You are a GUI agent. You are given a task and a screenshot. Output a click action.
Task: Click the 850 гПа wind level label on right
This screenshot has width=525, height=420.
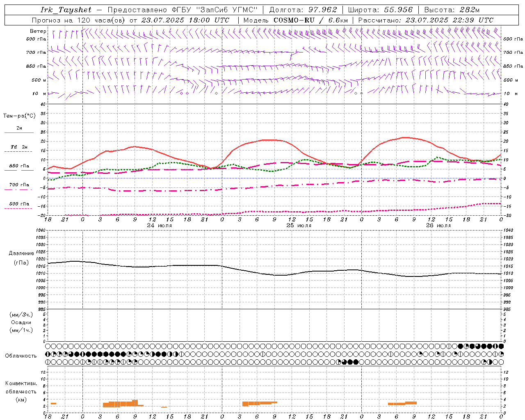(513, 66)
